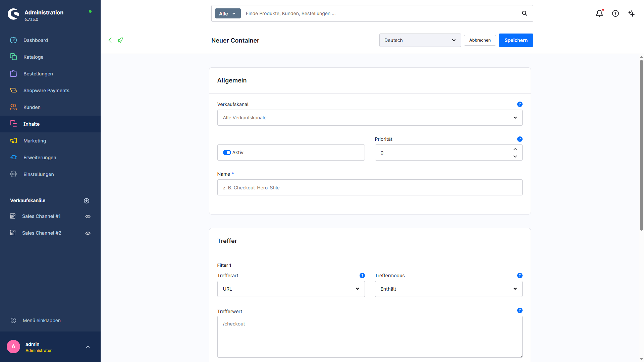The height and width of the screenshot is (362, 644).
Task: Open Einstellungen menu item
Action: click(50, 174)
